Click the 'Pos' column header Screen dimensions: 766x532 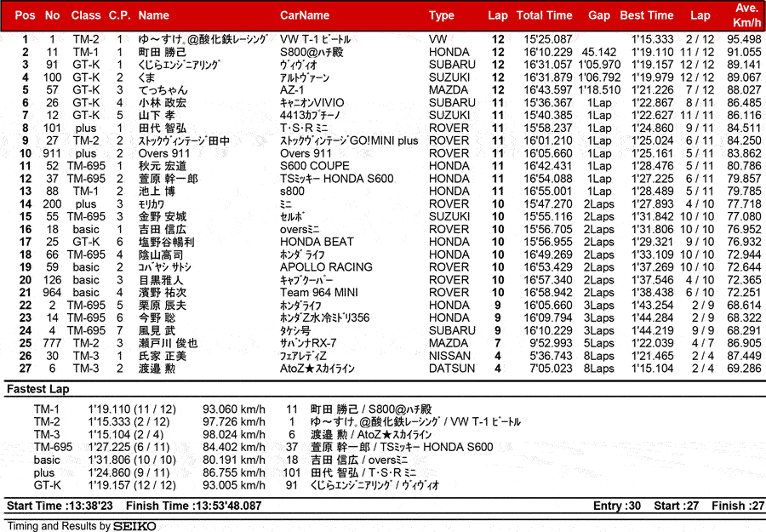point(25,15)
